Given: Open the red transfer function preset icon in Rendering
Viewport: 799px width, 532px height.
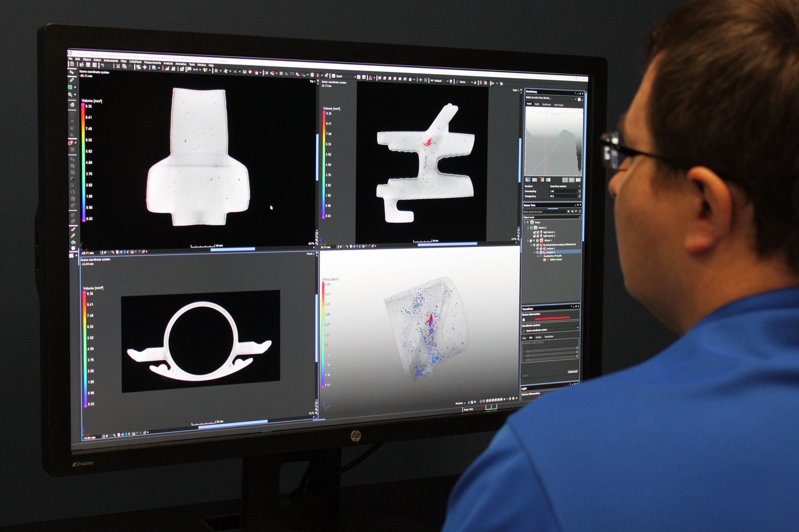Looking at the screenshot, I should click(542, 180).
